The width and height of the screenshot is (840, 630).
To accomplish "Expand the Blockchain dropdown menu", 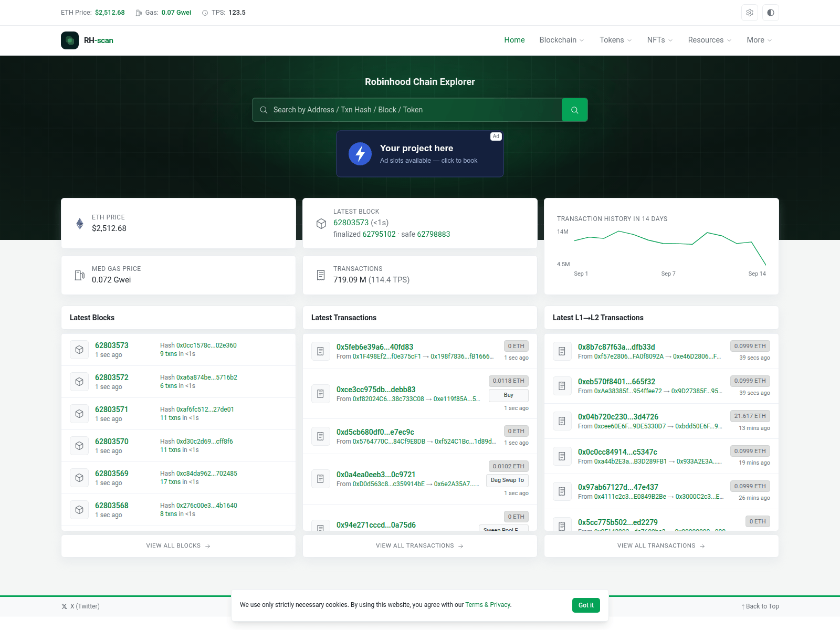I will click(562, 40).
